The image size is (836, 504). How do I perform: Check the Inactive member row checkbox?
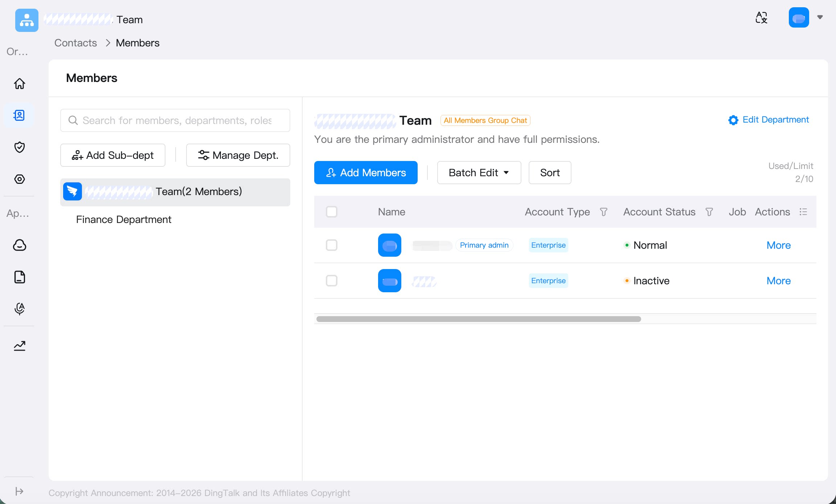(332, 281)
